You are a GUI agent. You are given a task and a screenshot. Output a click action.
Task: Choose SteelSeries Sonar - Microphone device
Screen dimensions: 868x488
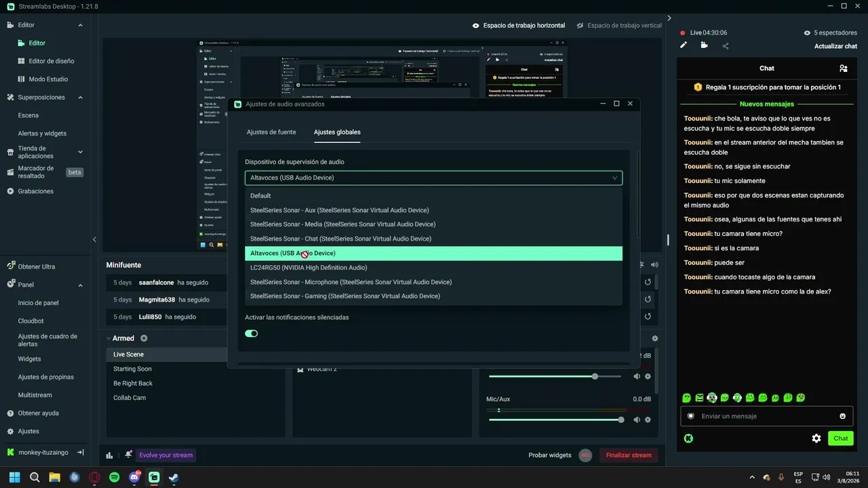pos(433,282)
